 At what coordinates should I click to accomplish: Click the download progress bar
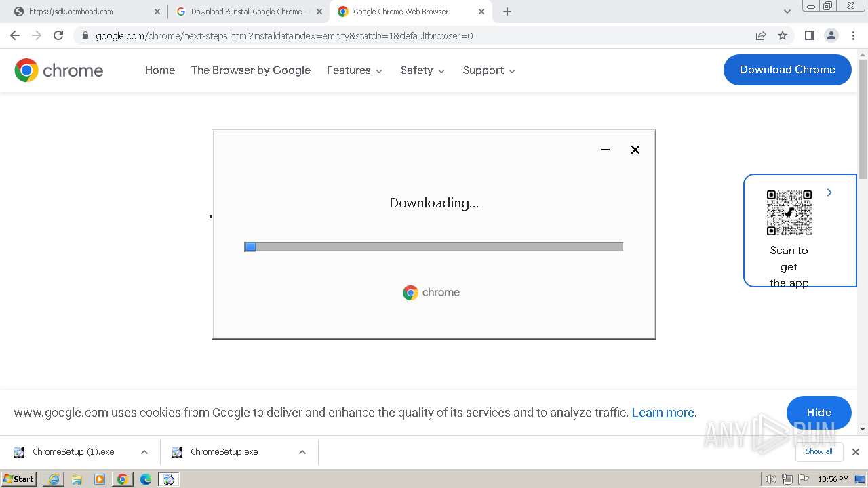click(x=433, y=247)
